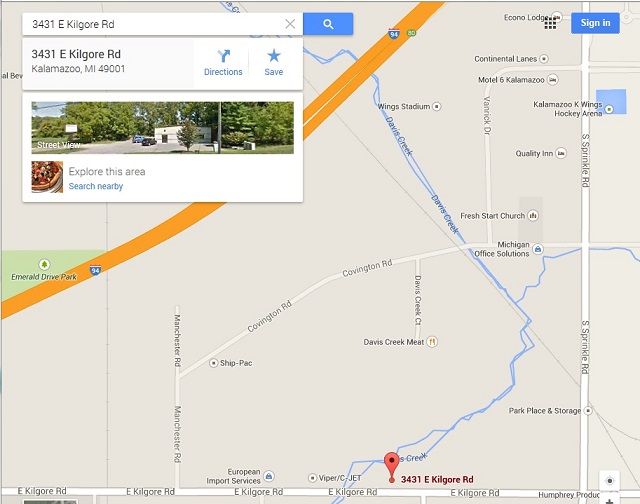Select the Wings Stadium place marker

click(437, 107)
